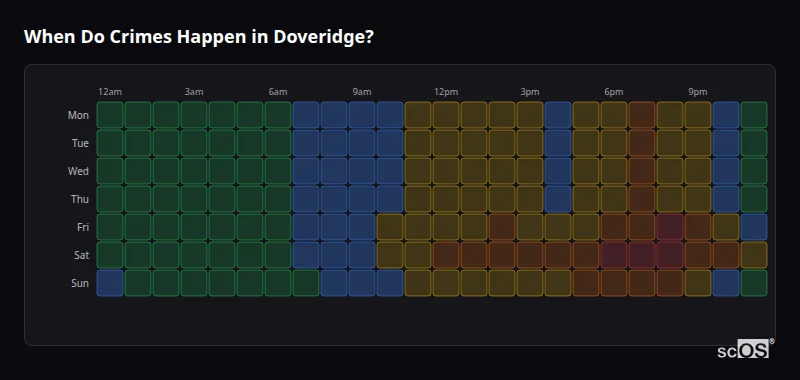Select the Saturday 11pm yellow cell
The image size is (800, 380).
pos(754,255)
